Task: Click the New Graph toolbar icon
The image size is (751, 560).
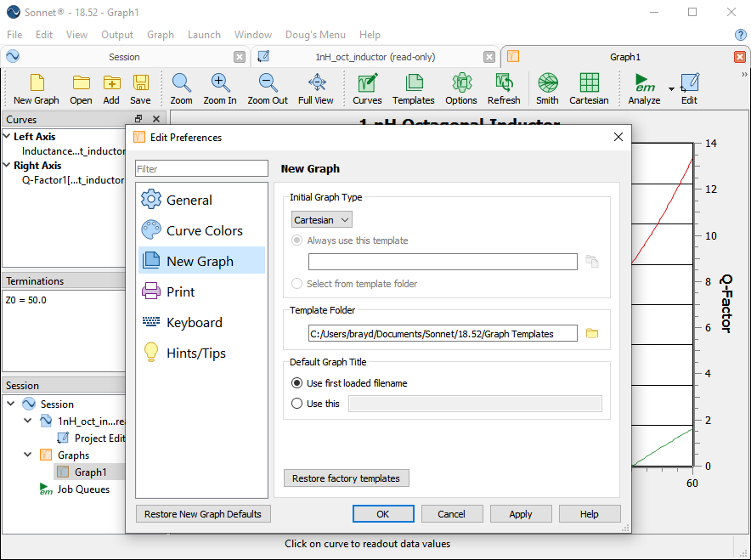Action: [37, 89]
